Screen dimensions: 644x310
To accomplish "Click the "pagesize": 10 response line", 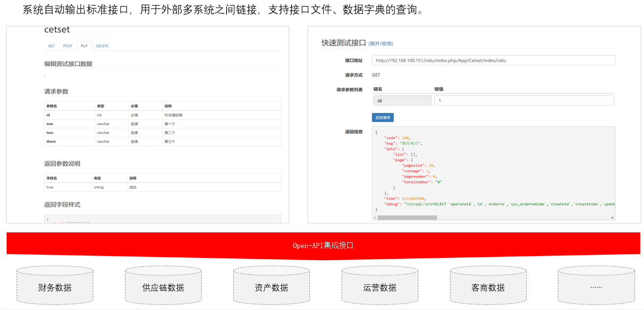I will (418, 165).
